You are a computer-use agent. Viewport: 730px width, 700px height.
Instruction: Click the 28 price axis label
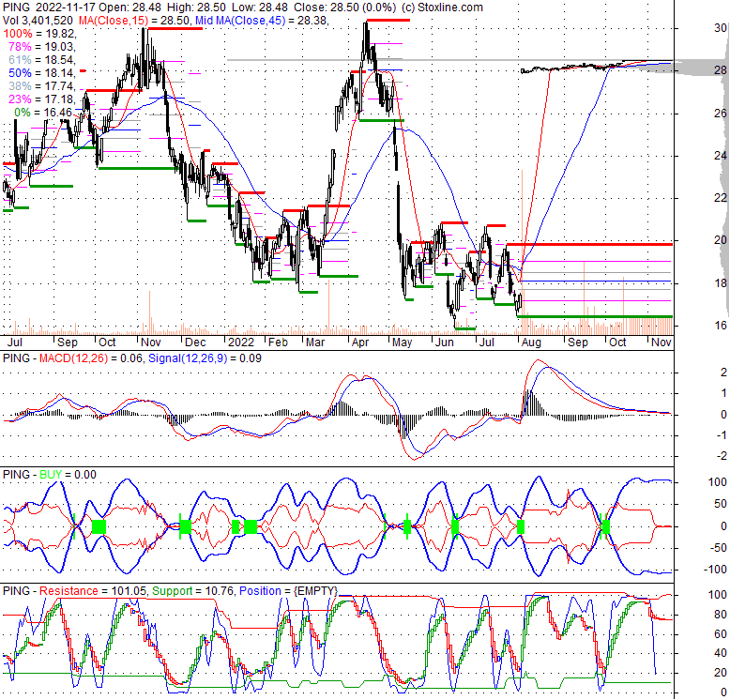pos(721,69)
